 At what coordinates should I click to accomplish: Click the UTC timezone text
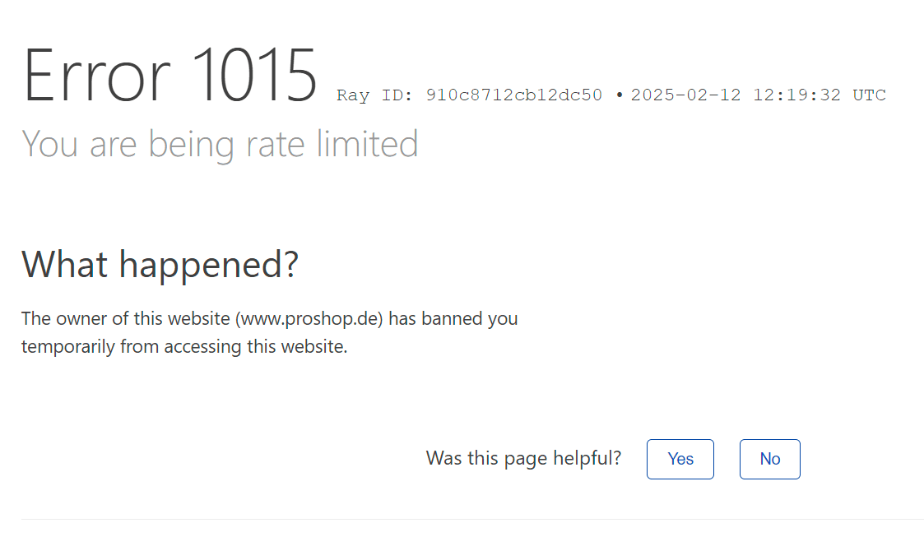[869, 95]
